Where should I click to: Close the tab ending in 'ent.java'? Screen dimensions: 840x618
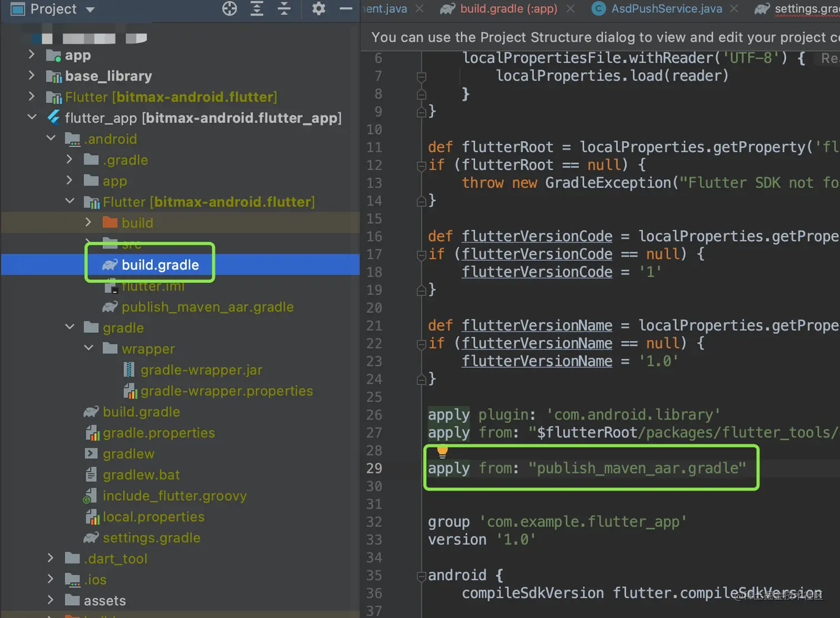[420, 8]
